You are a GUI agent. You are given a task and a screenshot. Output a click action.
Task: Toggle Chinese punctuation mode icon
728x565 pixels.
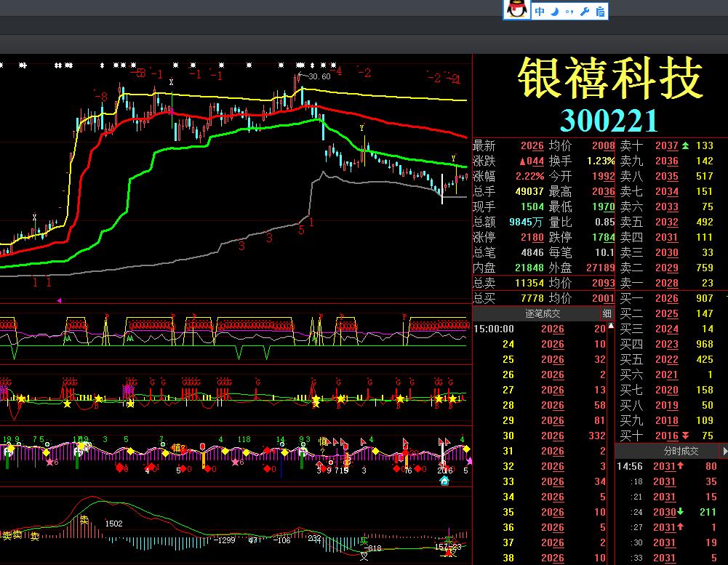[x=569, y=12]
